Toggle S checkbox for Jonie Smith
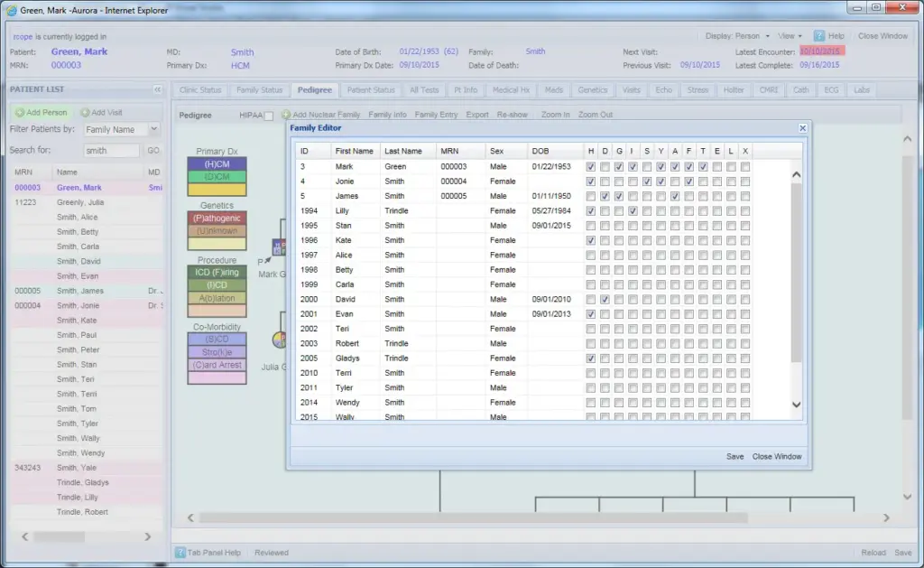This screenshot has width=924, height=568. (x=647, y=182)
